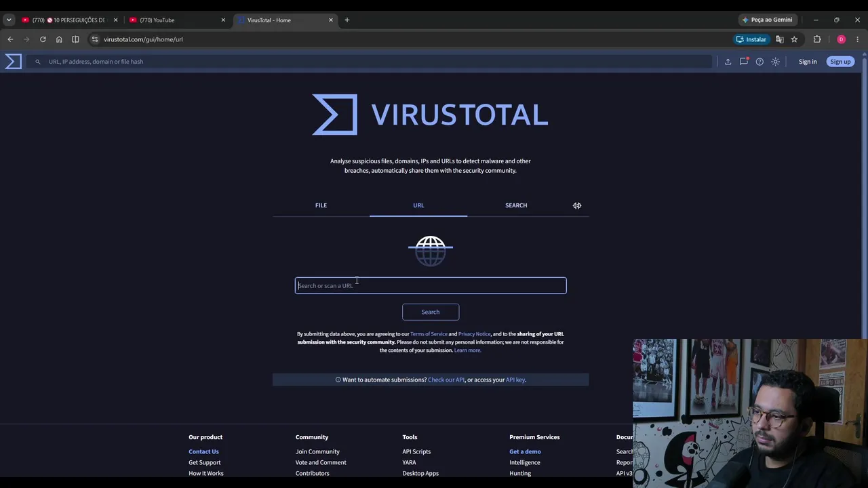Click the browser address bar URL
The image size is (868, 488).
tap(143, 39)
